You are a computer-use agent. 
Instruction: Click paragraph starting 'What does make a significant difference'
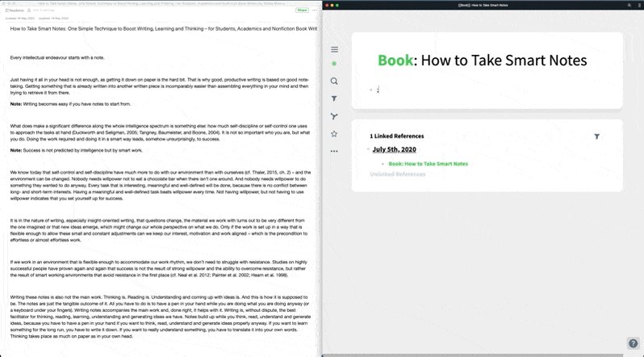(x=160, y=132)
